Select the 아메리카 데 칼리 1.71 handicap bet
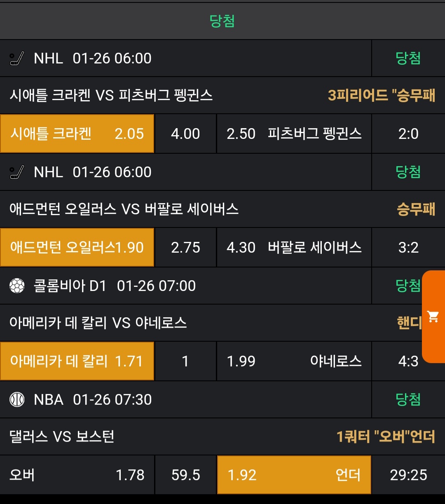The height and width of the screenshot is (504, 445). pos(77,361)
